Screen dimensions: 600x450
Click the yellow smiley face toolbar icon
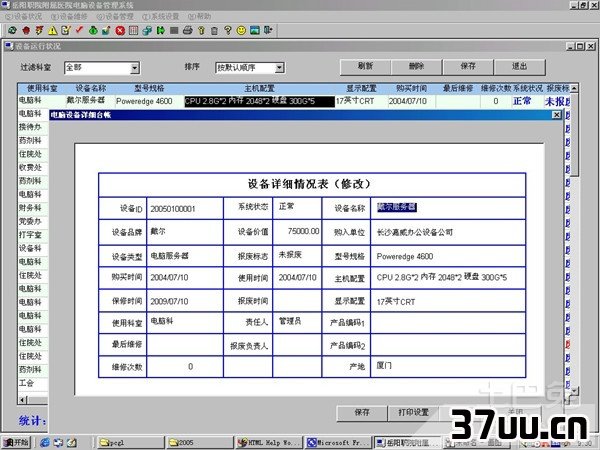[241, 30]
